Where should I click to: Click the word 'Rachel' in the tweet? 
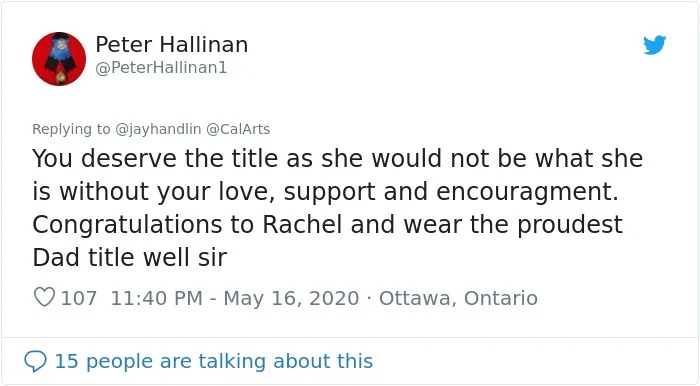[x=302, y=224]
